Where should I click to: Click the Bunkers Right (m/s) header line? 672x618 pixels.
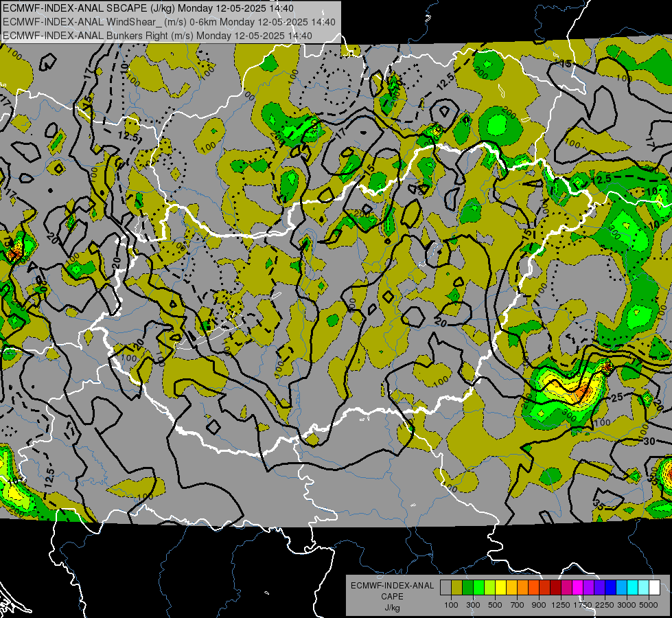click(x=157, y=36)
